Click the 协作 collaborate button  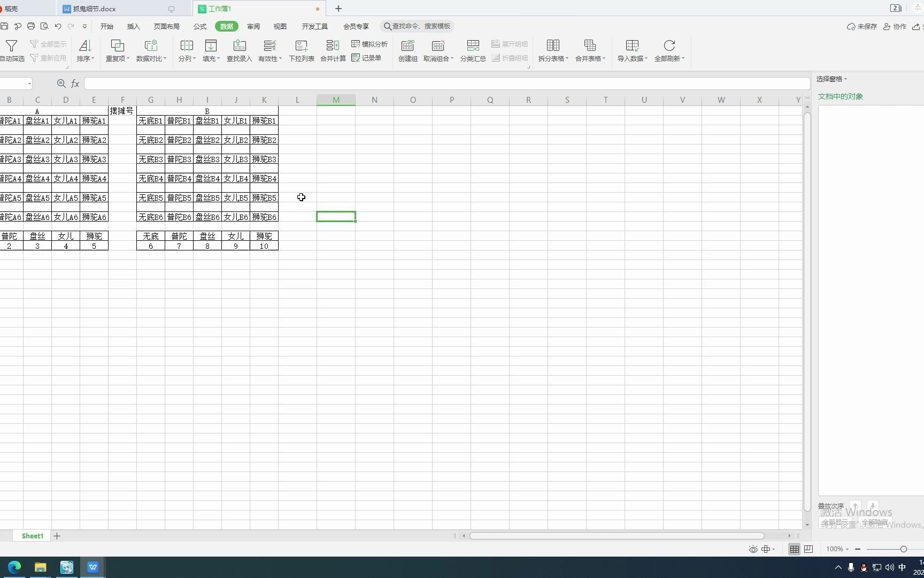895,26
